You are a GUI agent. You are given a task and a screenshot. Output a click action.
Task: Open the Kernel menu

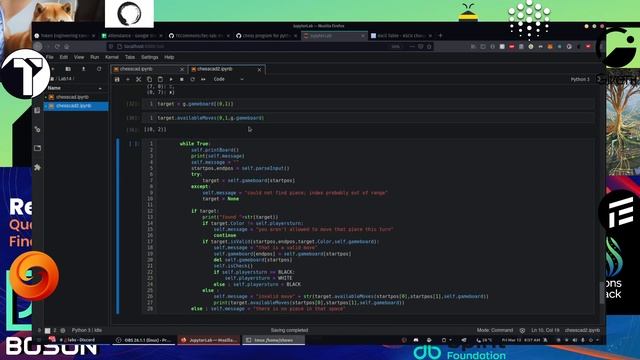pos(112,57)
